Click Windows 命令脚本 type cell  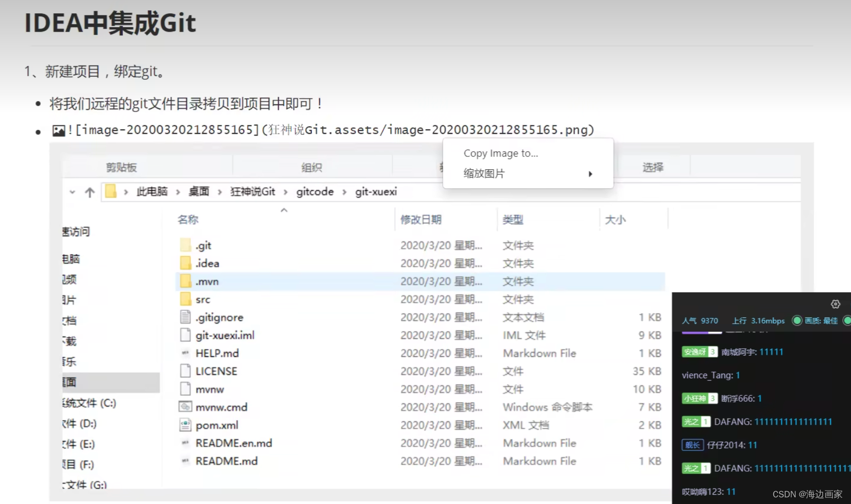pyautogui.click(x=547, y=407)
